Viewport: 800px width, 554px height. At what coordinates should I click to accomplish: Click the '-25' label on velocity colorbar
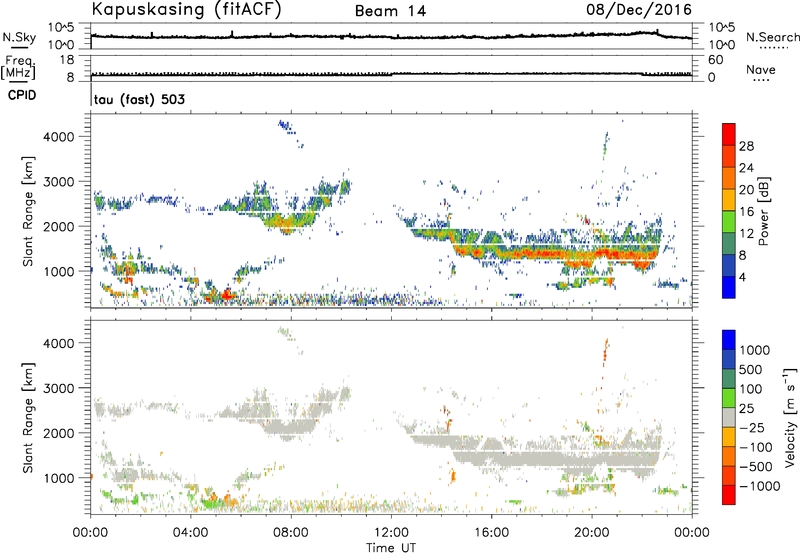[752, 427]
